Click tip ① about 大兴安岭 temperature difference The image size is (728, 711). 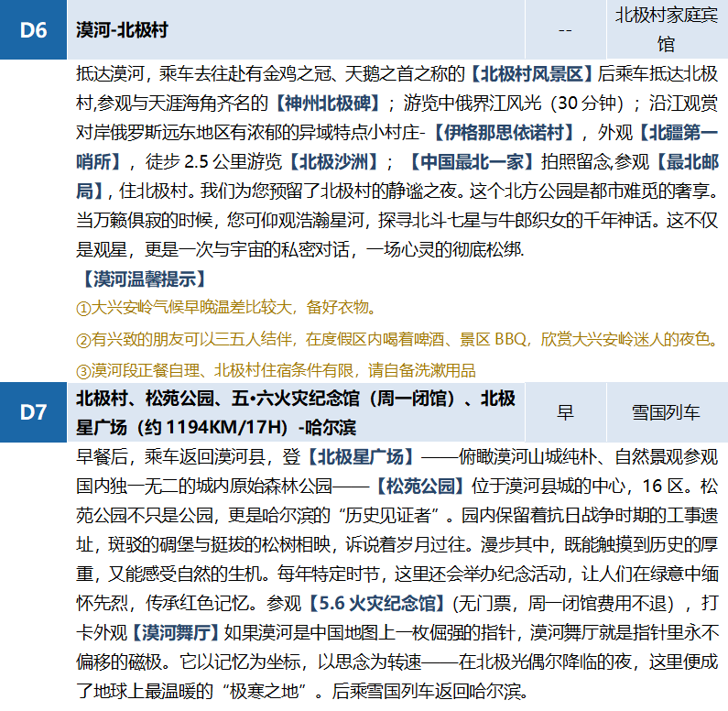(225, 307)
